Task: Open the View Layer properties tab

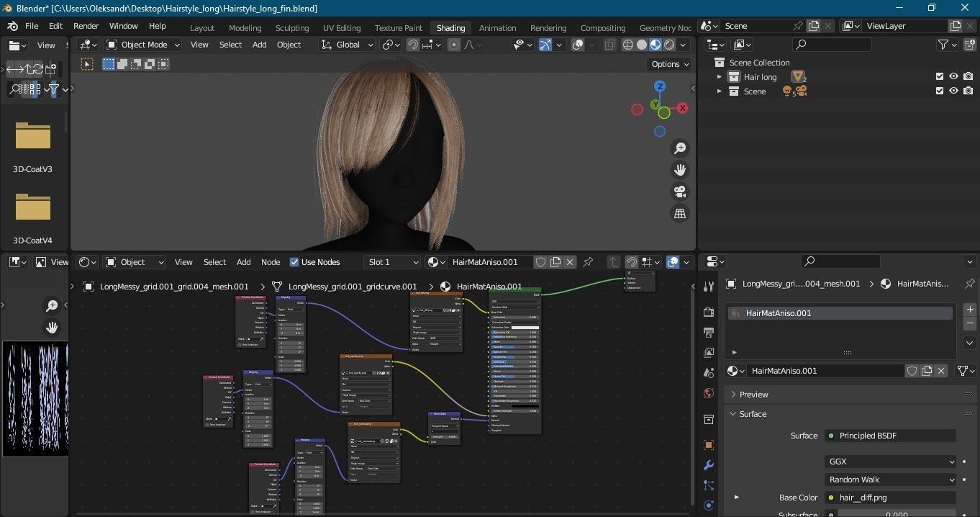Action: [x=709, y=353]
